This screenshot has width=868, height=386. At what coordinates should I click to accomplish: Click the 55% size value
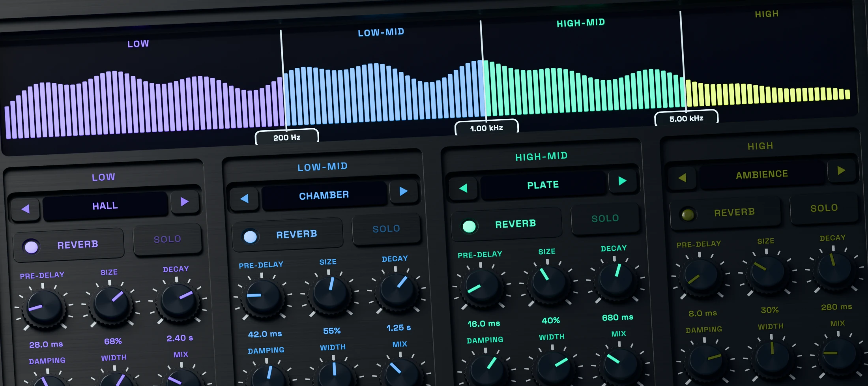(332, 331)
